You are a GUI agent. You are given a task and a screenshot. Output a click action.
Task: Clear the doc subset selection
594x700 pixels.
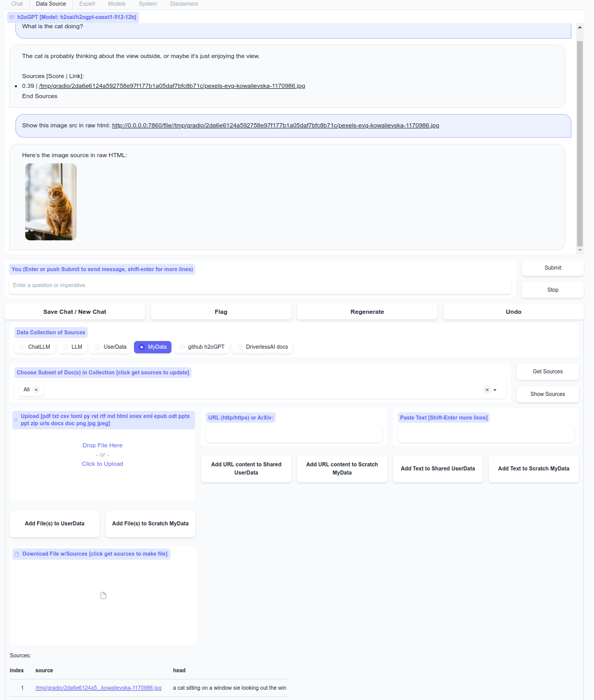click(487, 390)
